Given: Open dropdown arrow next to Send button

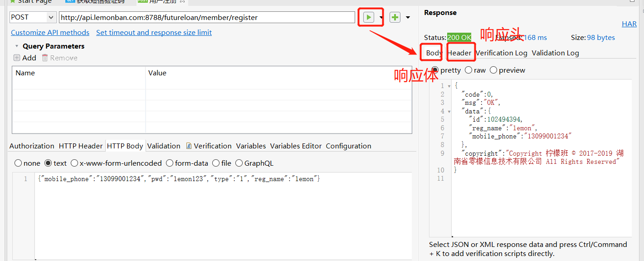Looking at the screenshot, I should [381, 18].
